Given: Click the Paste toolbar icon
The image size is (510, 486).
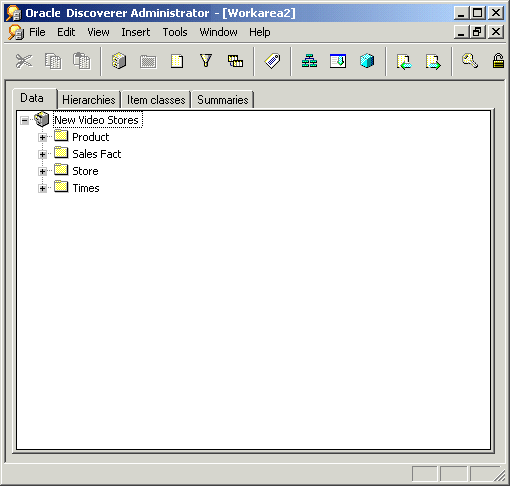Looking at the screenshot, I should pyautogui.click(x=82, y=61).
